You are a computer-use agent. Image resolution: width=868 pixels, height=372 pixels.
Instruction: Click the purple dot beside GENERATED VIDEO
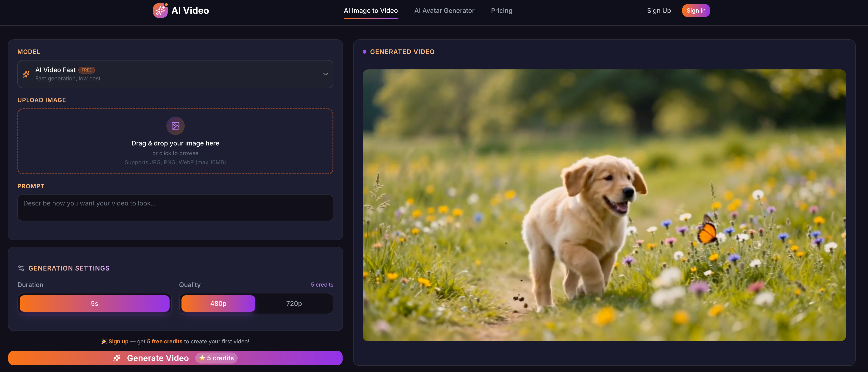[x=365, y=52]
